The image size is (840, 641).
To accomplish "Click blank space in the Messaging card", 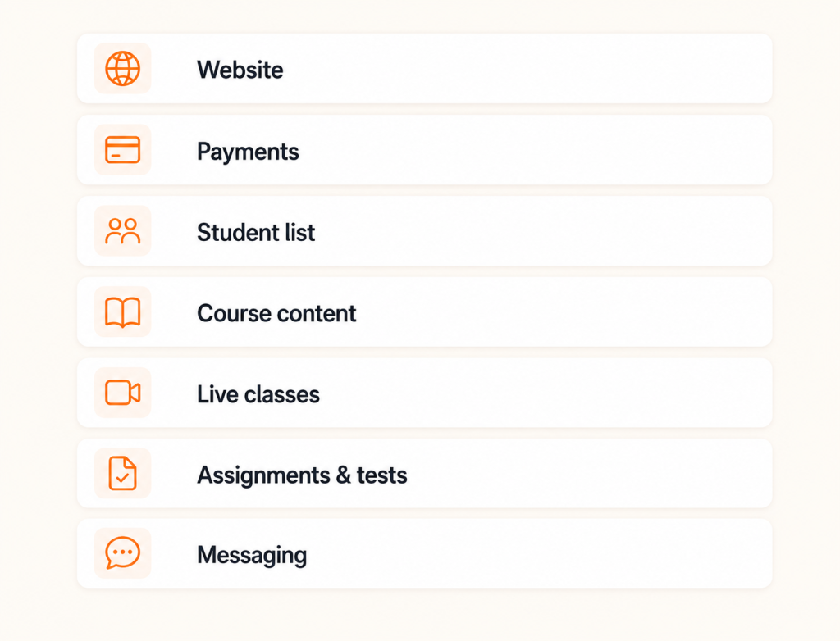I will tap(536, 553).
